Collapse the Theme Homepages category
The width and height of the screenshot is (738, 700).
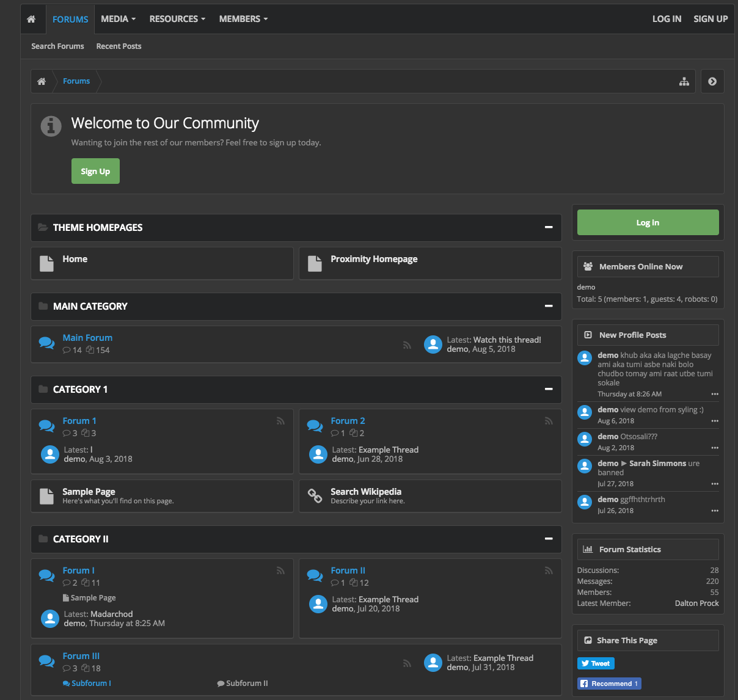(549, 227)
